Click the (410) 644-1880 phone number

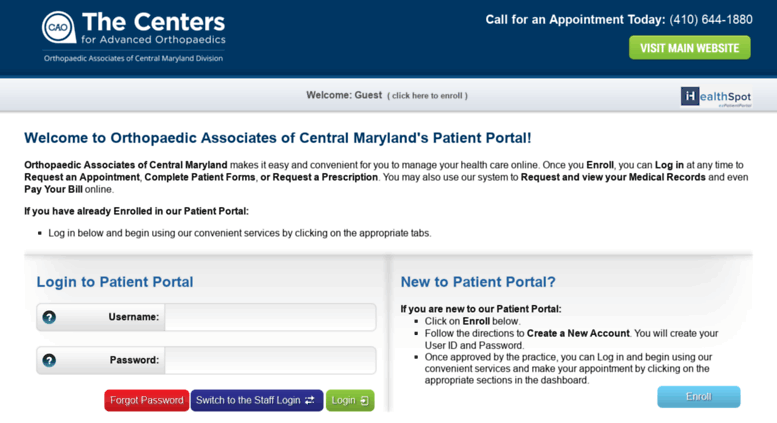(x=711, y=20)
